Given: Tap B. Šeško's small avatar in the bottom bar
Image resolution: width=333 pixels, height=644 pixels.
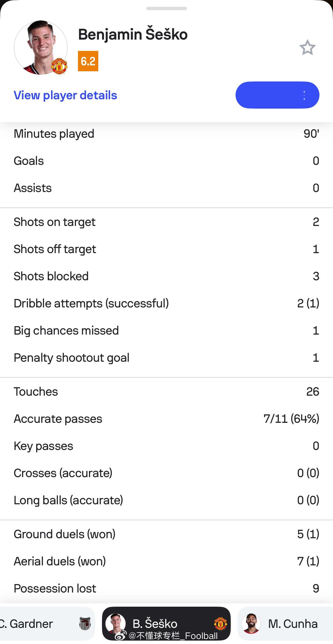Looking at the screenshot, I should tap(116, 623).
